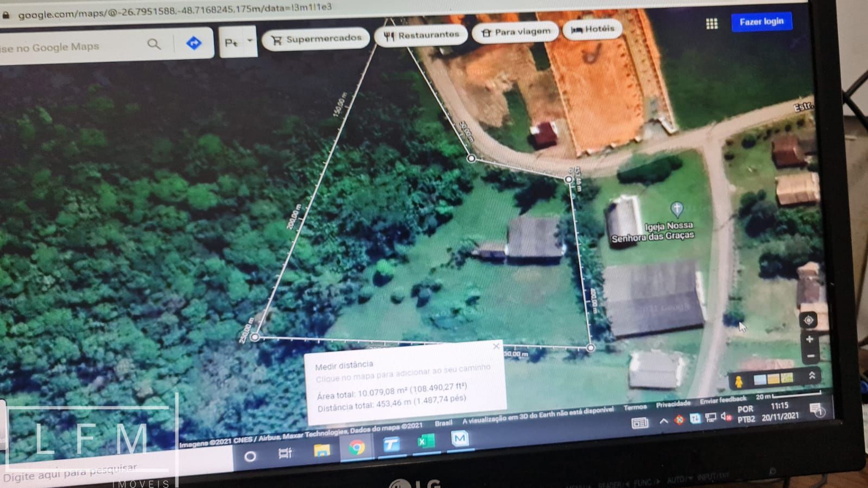Expand the imagery strip with double chevron
Viewport: 868px width, 488px height.
[x=812, y=376]
